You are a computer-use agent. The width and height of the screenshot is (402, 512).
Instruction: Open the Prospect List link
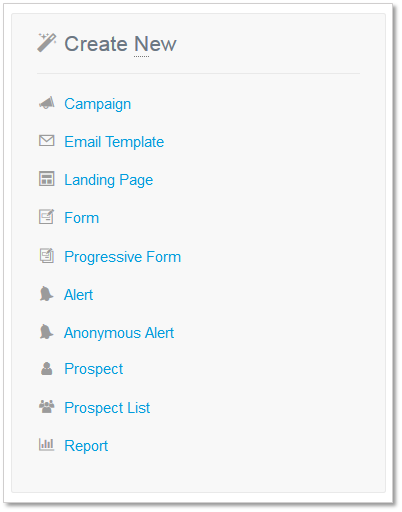(x=107, y=408)
